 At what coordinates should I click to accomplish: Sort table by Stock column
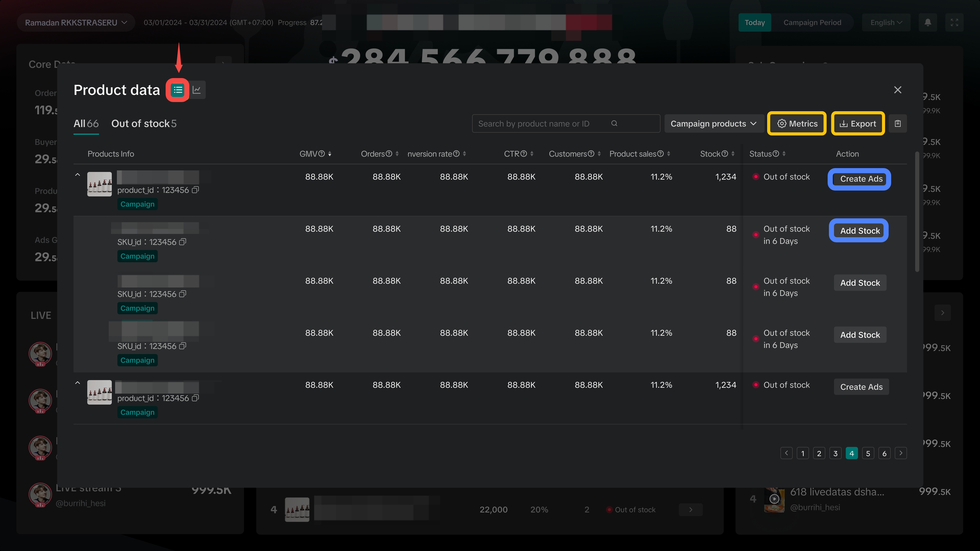click(x=733, y=154)
